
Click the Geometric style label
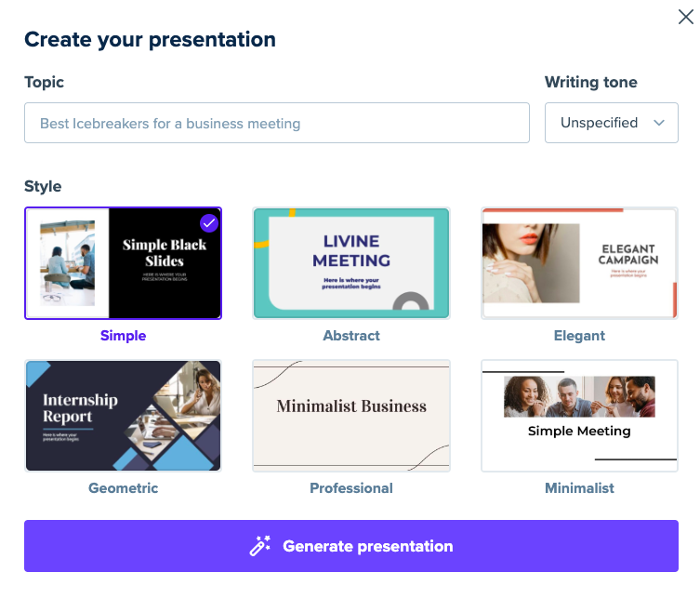(124, 488)
